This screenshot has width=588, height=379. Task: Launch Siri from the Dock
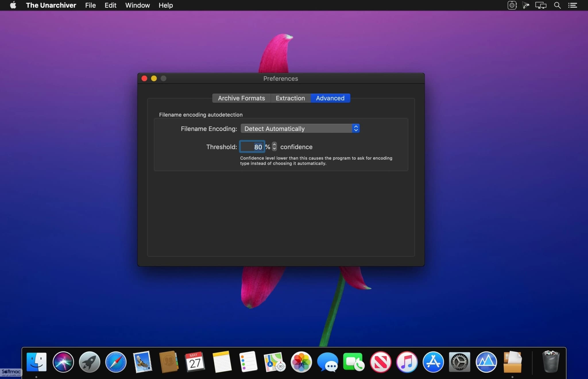tap(63, 362)
